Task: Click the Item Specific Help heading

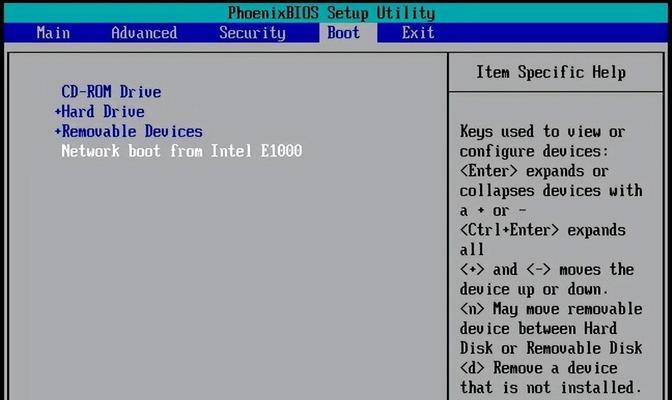Action: point(551,72)
